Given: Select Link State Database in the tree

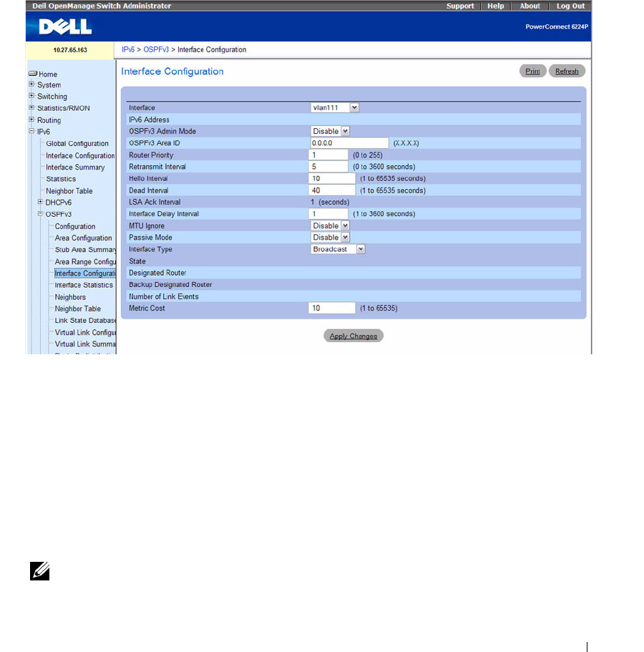Looking at the screenshot, I should click(x=85, y=320).
